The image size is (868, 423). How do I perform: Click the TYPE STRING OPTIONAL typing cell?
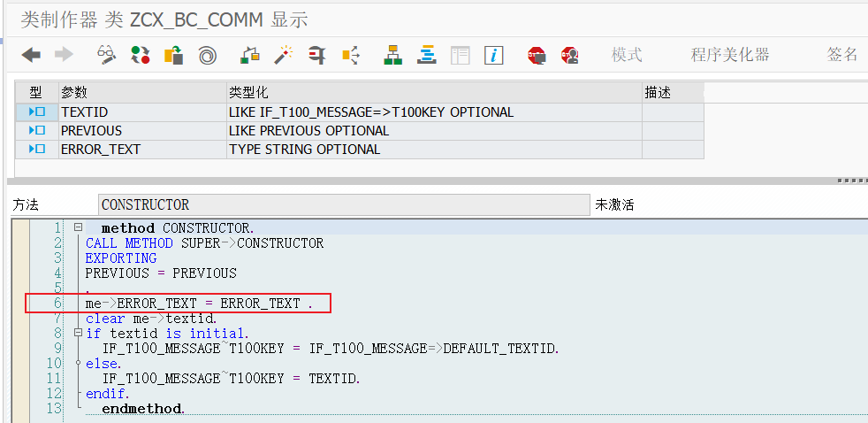[x=435, y=150]
